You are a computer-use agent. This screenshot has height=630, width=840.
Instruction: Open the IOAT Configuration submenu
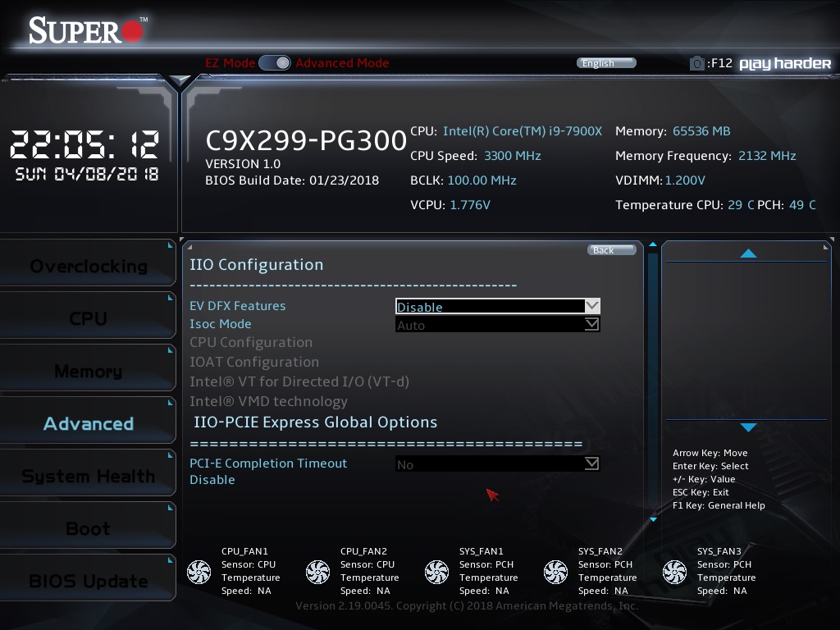pos(253,362)
